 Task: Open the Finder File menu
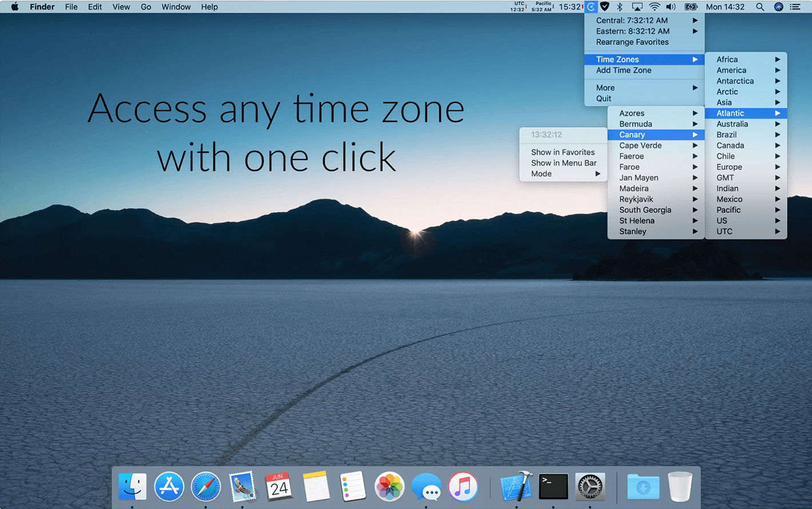[x=71, y=7]
